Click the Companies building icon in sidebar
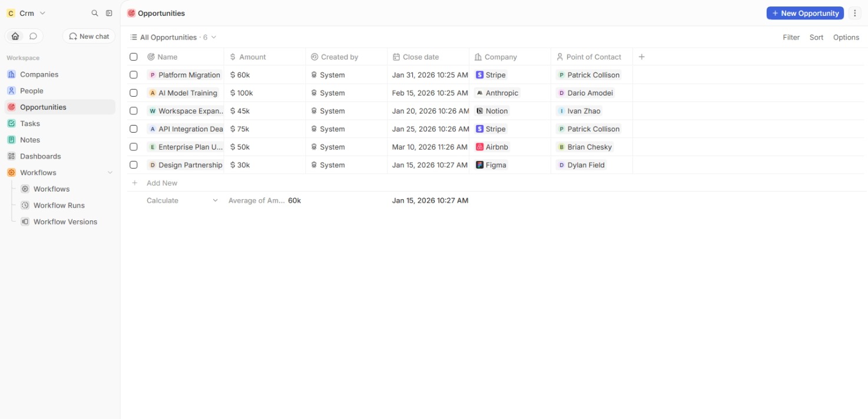 11,74
